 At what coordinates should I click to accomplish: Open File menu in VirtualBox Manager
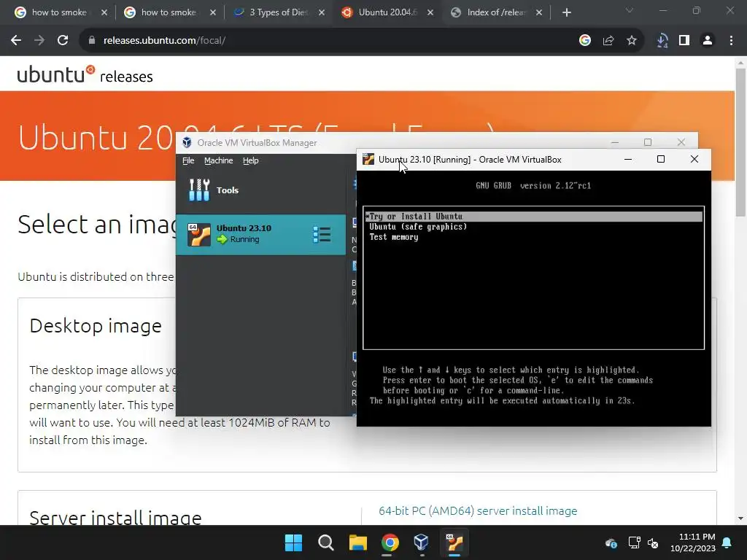point(188,160)
